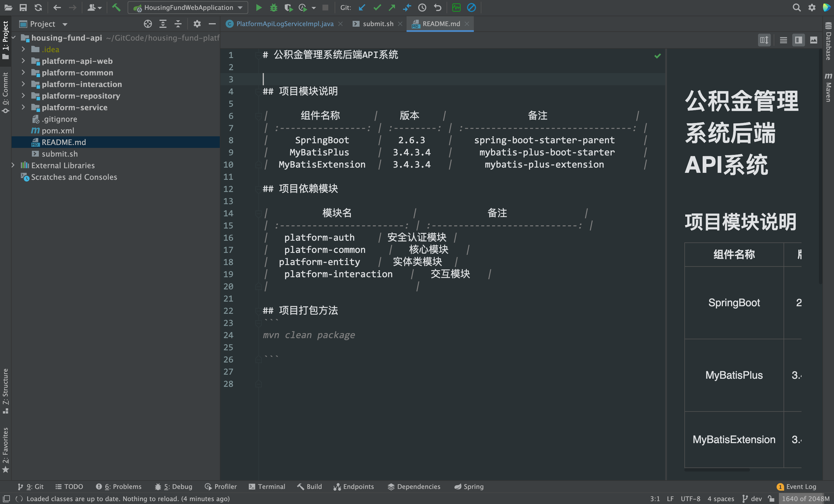This screenshot has width=834, height=504.
Task: Click the Run/Debug configuration dropdown
Action: pos(188,7)
